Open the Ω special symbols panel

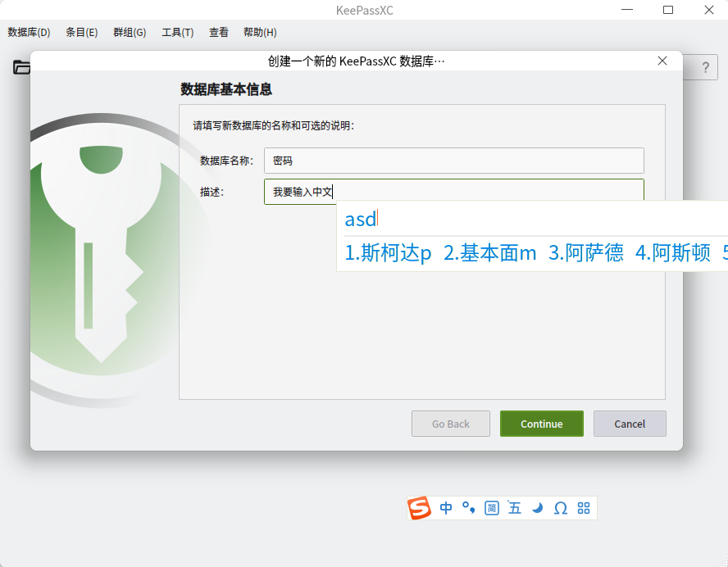pos(561,509)
